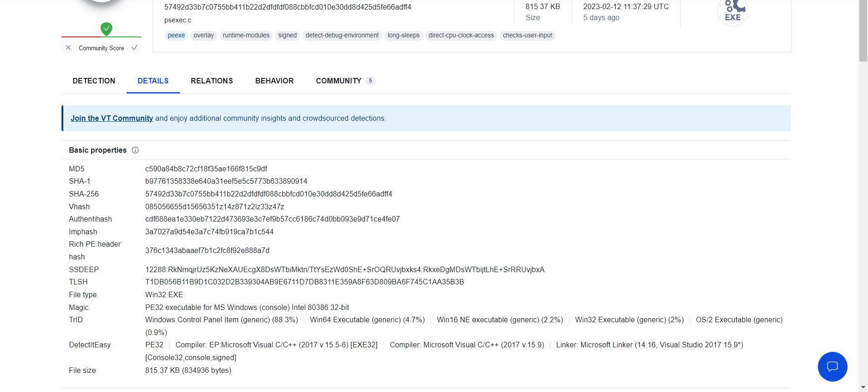Click the Authentihash value cdf688ea1e330eb7...
868x392 pixels.
[x=272, y=219]
